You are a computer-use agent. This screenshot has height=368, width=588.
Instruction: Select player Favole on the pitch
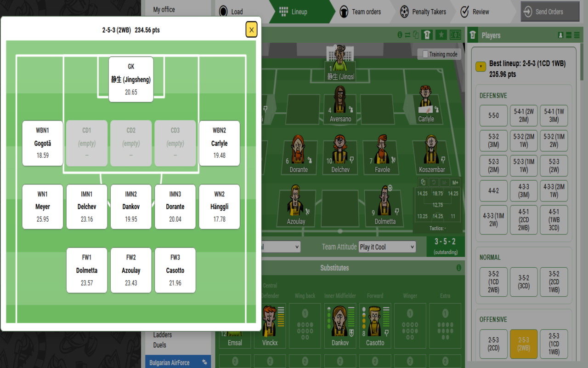(382, 154)
